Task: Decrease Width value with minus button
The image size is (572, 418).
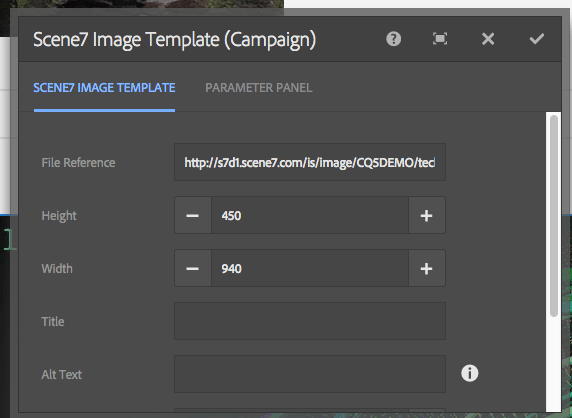Action: point(193,268)
